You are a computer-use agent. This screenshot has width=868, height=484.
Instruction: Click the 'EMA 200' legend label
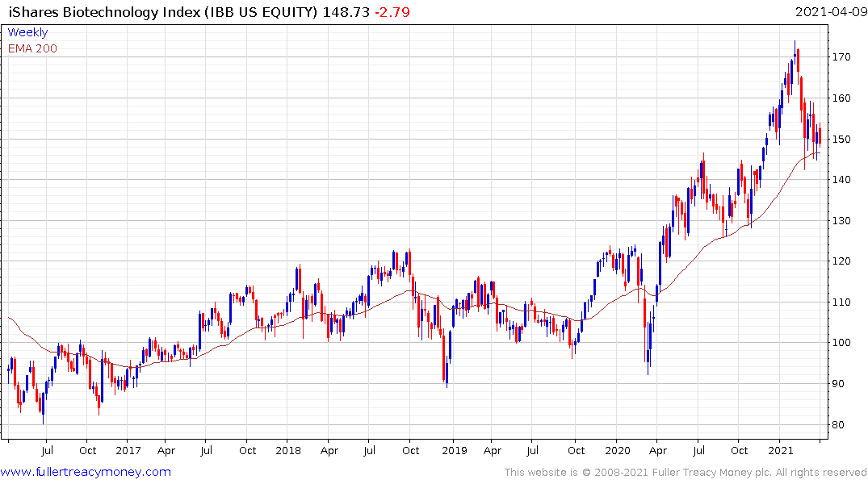pos(32,48)
